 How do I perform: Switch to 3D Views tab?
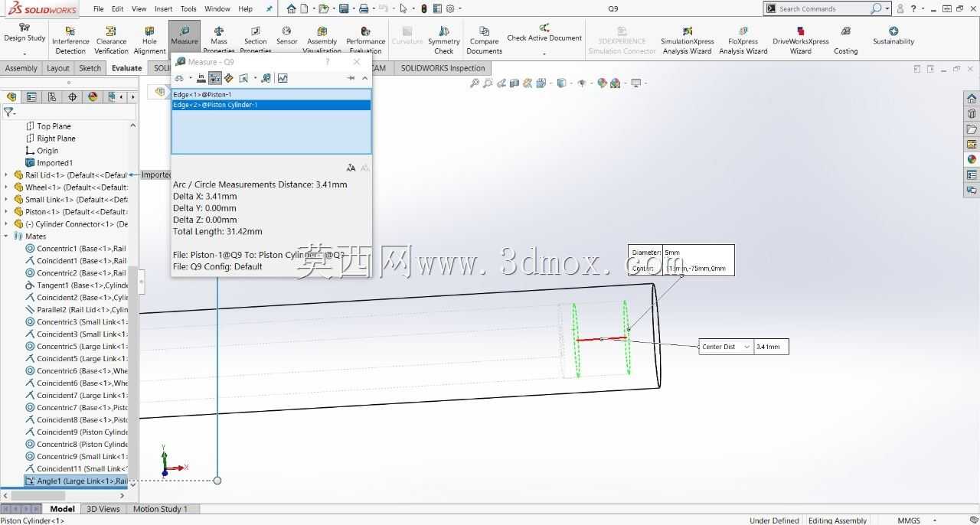tap(103, 509)
